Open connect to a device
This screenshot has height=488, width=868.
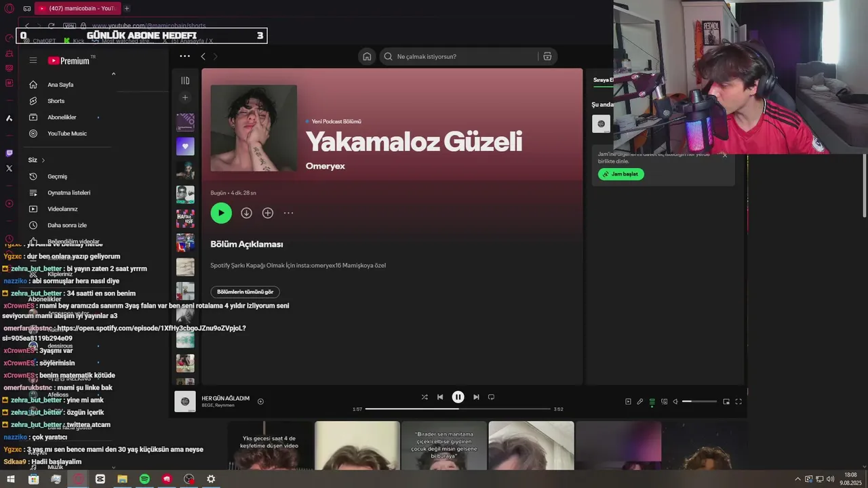click(x=665, y=401)
